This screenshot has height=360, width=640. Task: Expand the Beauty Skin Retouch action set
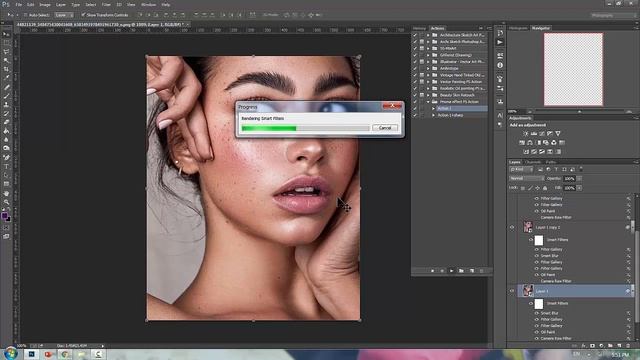[428, 95]
